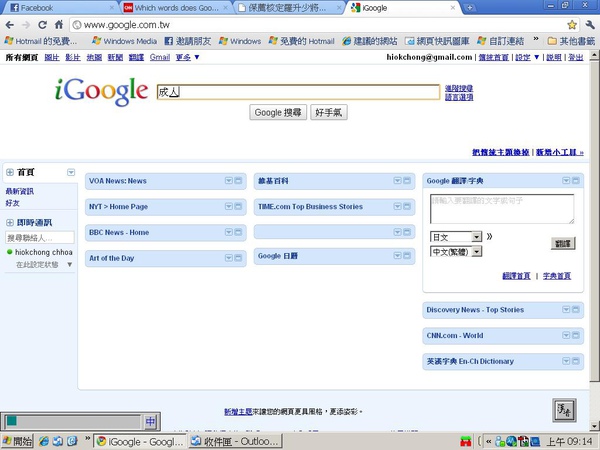Screen dimensions: 600x450
Task: Swap translation languages with » icon
Action: click(489, 236)
